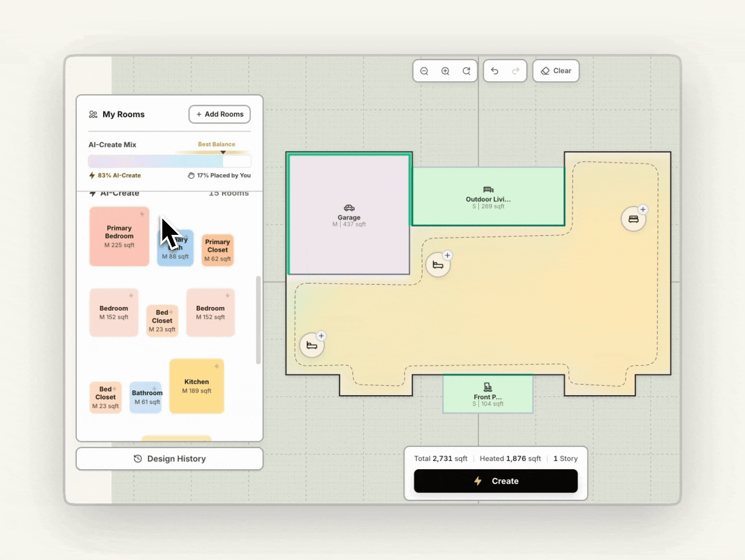Add the double bed marker at top right
The height and width of the screenshot is (560, 745).
tap(633, 219)
